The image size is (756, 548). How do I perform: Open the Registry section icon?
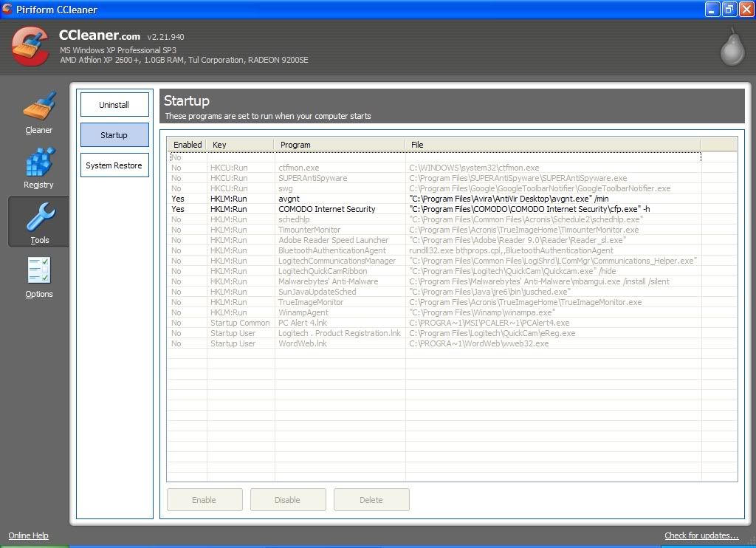[39, 162]
